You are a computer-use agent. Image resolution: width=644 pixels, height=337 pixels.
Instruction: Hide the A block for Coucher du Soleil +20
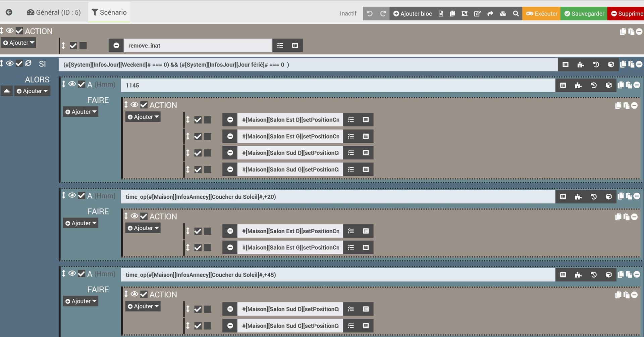(72, 195)
